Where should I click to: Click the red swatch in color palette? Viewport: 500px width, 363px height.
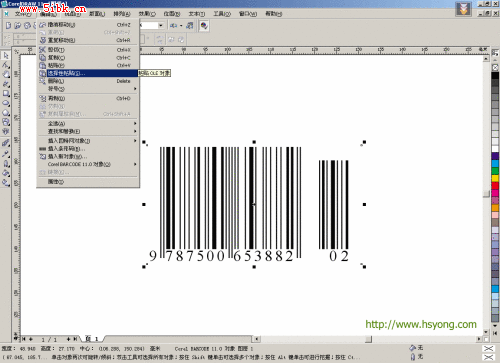pyautogui.click(x=495, y=185)
